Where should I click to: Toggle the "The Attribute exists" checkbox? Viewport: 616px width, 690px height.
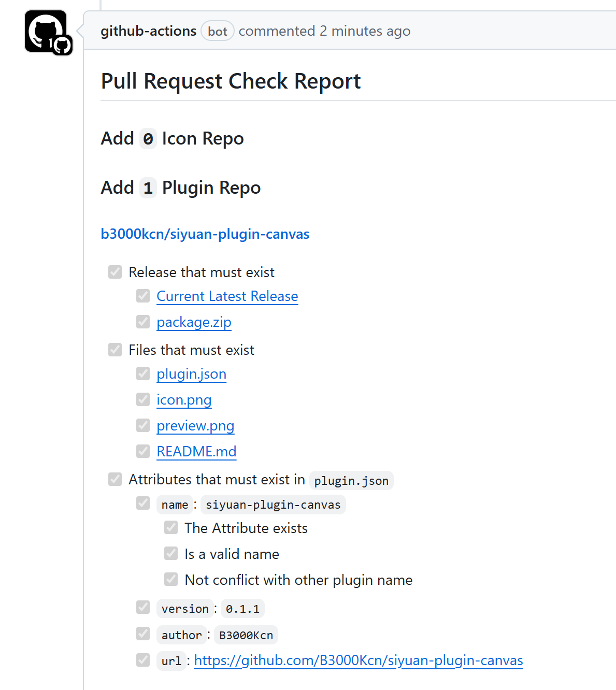pos(171,527)
